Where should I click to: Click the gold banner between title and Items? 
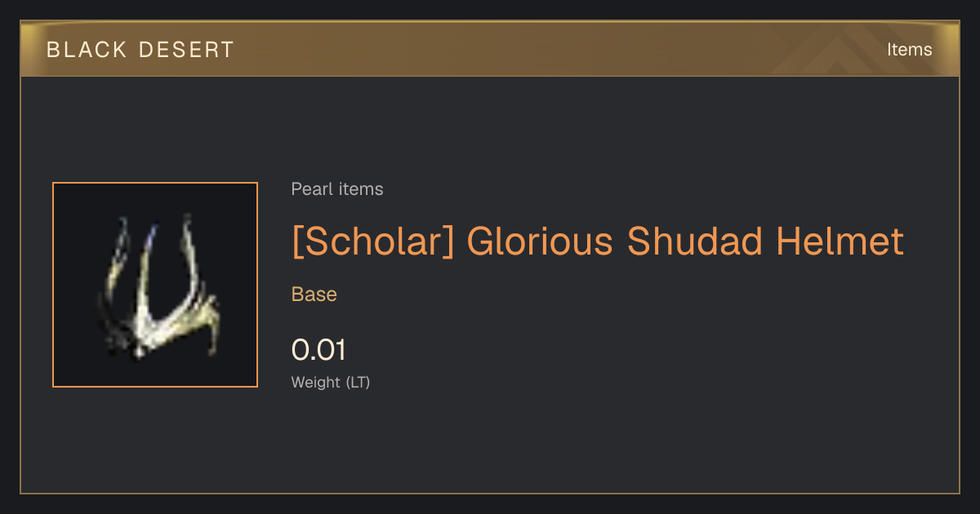555,50
